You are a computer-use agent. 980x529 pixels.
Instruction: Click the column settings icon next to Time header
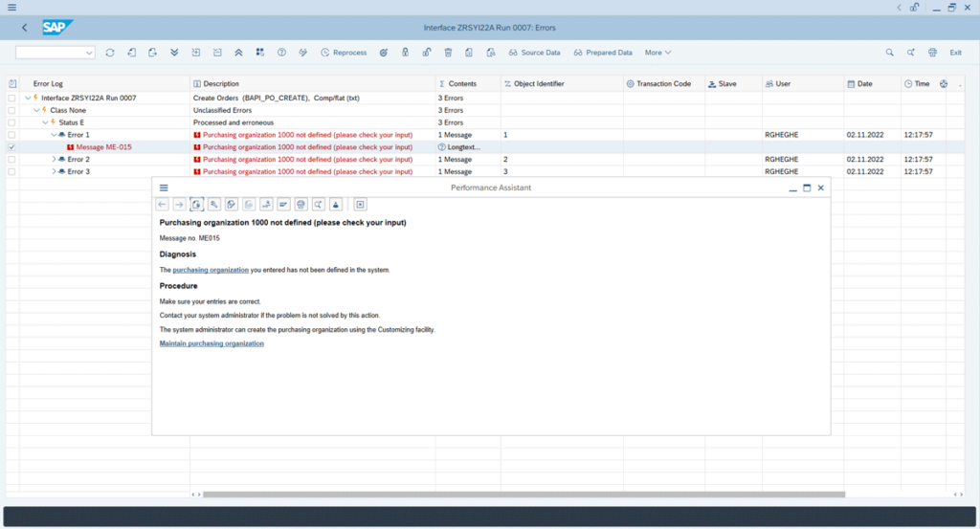pos(943,83)
